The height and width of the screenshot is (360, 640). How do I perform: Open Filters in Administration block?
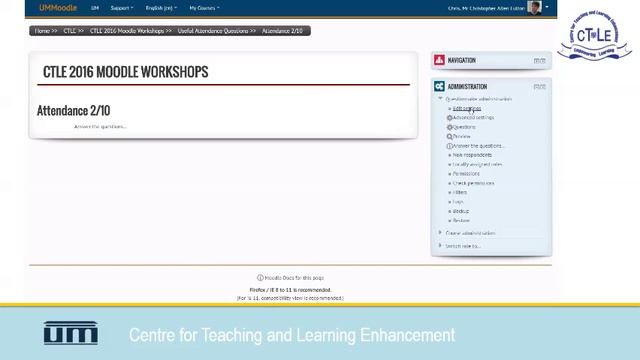click(x=460, y=192)
